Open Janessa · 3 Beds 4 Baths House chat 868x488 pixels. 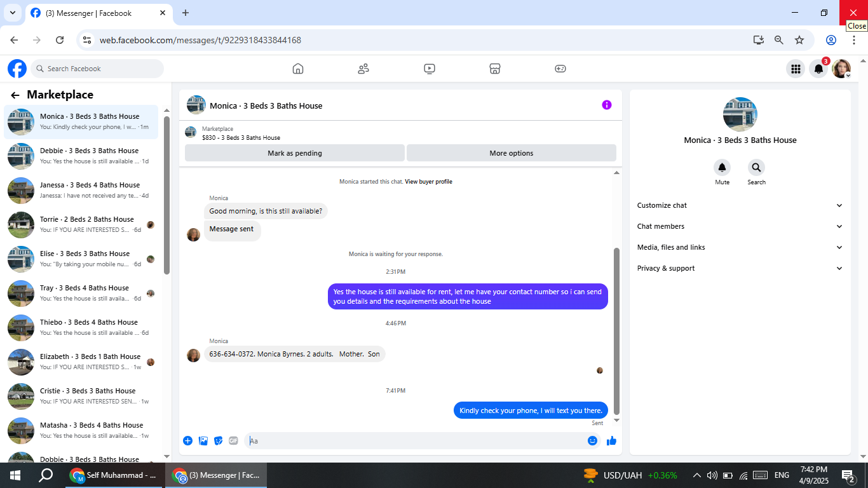tap(81, 190)
